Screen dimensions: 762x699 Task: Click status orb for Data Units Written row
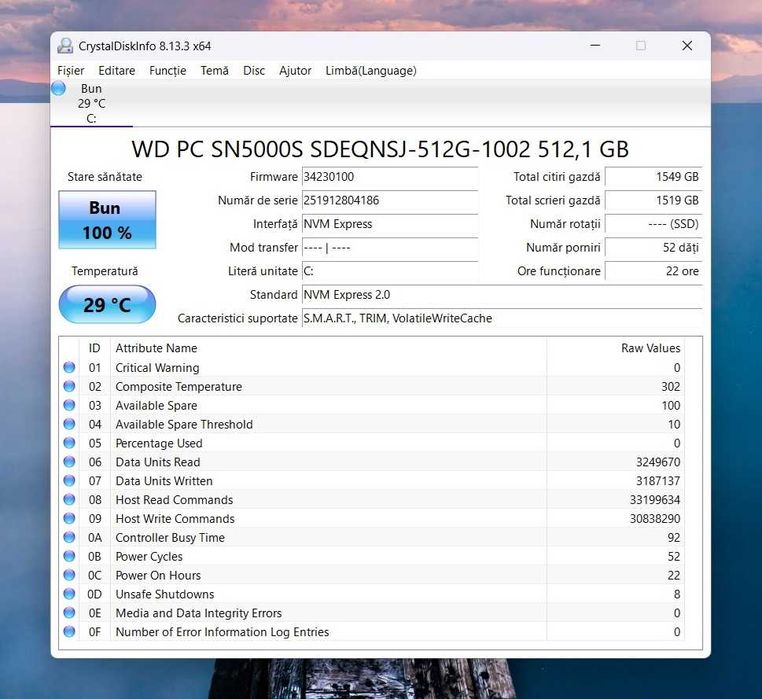[x=69, y=481]
